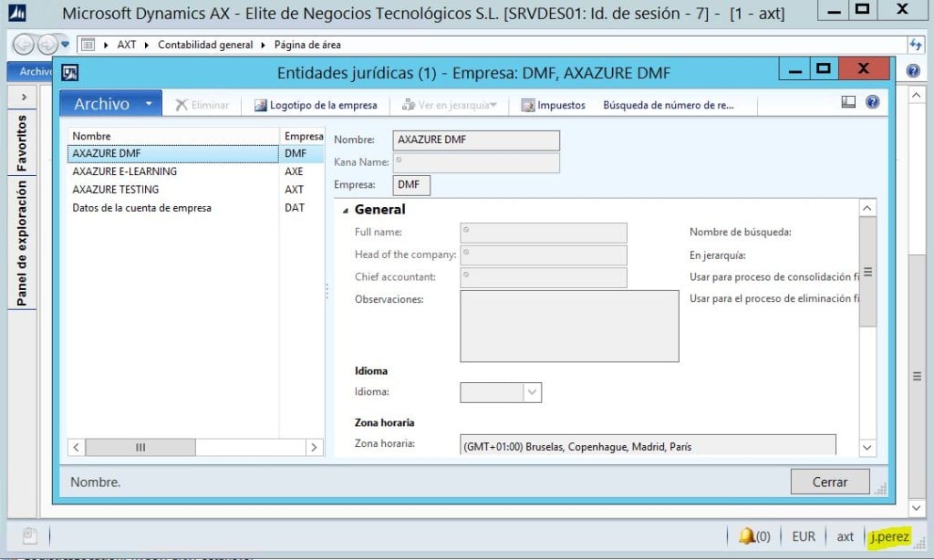Viewport: 934px width, 560px height.
Task: Open the Favoritos side tab
Action: pos(22,143)
